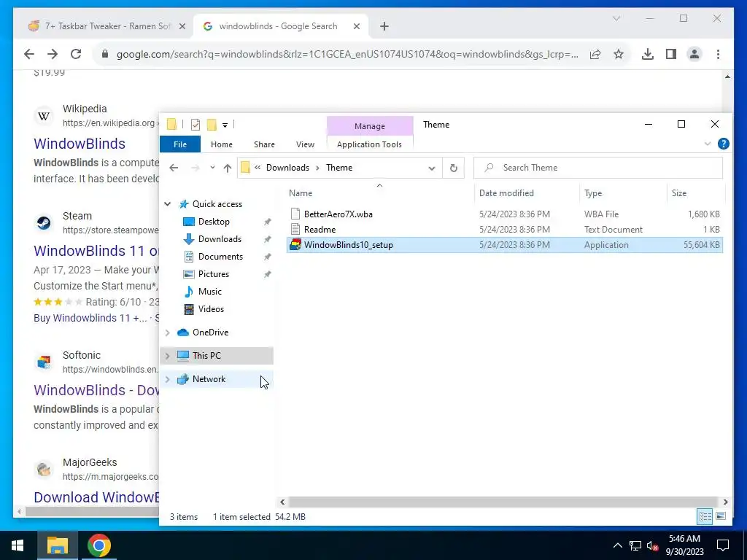Go forward in Chrome browser
This screenshot has height=560, width=747.
coord(53,54)
